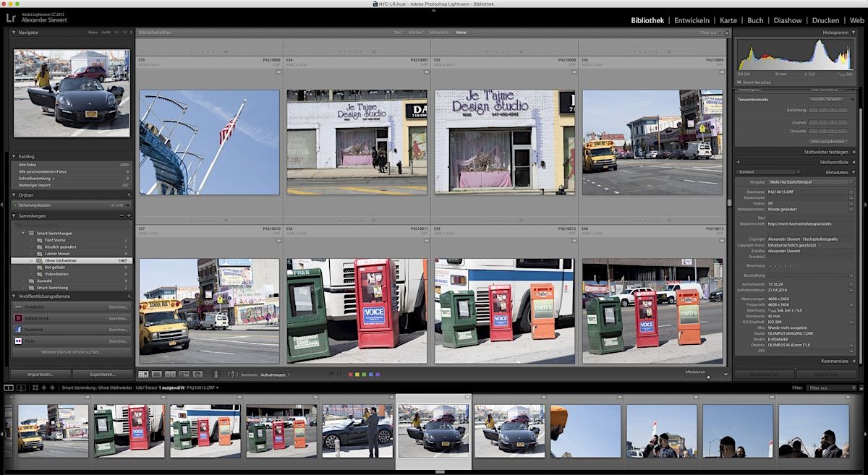Click the Adobe Stock publish service icon
Screen dimensions: 868x475
pyautogui.click(x=18, y=318)
